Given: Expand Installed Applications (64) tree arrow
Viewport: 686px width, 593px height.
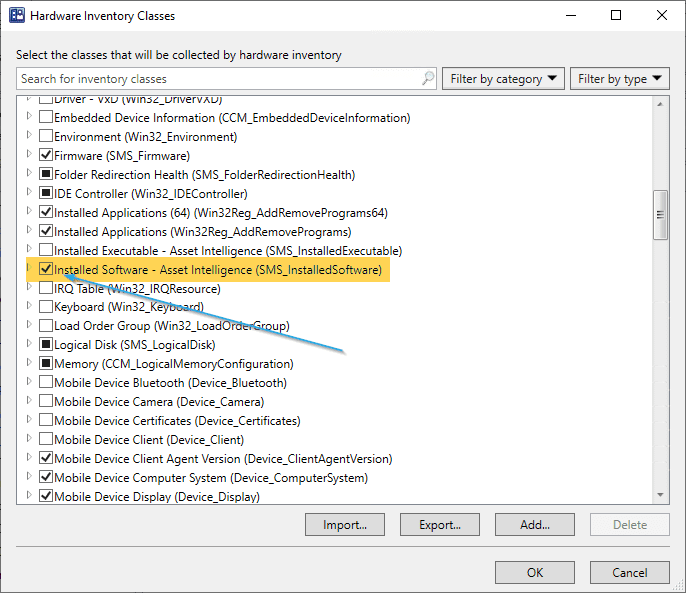Looking at the screenshot, I should tap(28, 212).
